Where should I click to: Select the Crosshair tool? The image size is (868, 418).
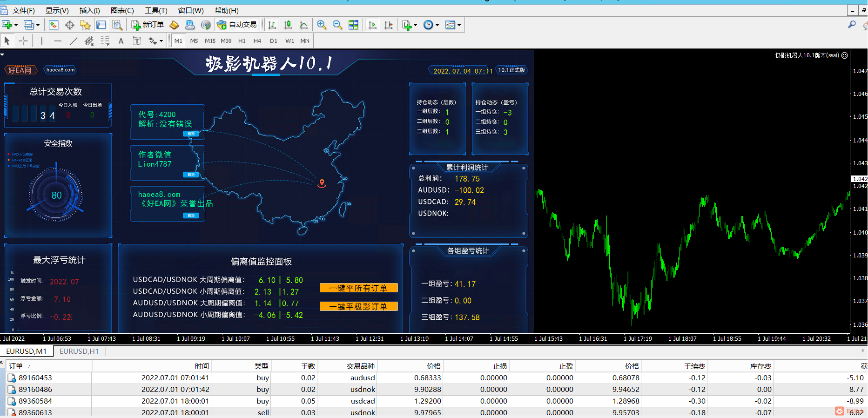[x=23, y=41]
